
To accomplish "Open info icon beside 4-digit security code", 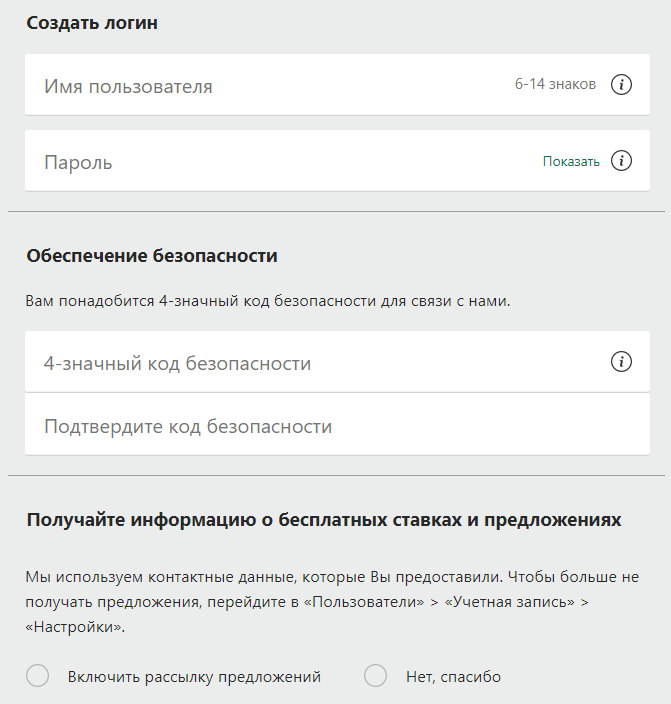I will [x=621, y=361].
